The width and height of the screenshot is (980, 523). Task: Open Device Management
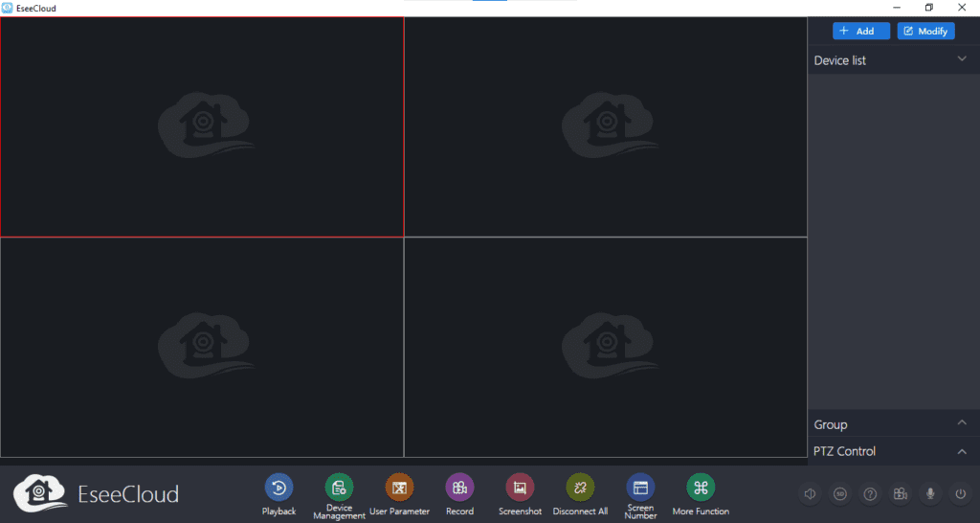pyautogui.click(x=339, y=488)
